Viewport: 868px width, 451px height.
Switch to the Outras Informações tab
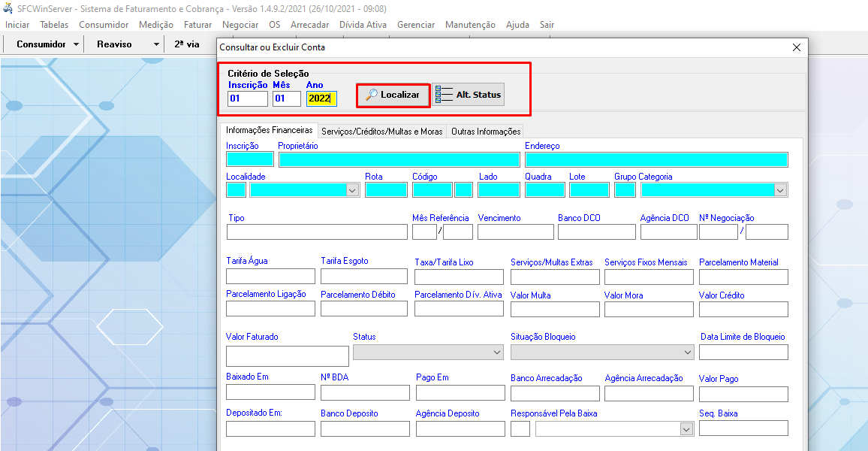485,132
